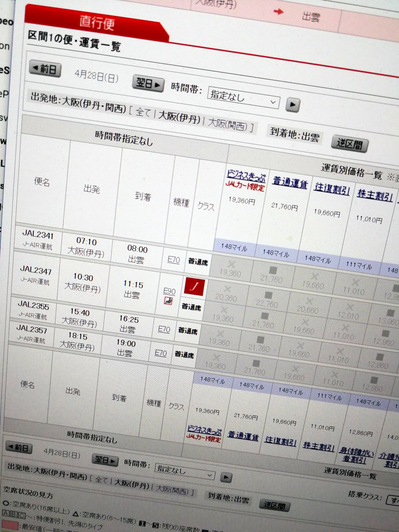Open the upper 時間帯 指定なし dropdown
This screenshot has height=532, width=399.
pyautogui.click(x=244, y=98)
